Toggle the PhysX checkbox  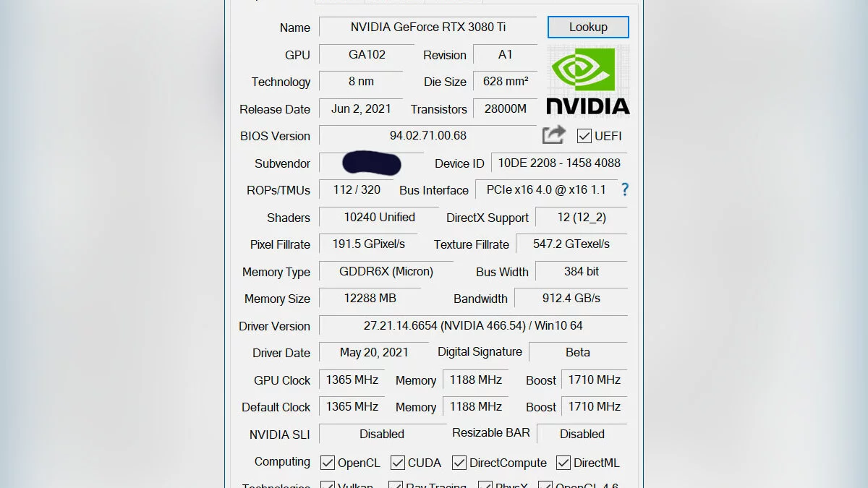pyautogui.click(x=485, y=484)
